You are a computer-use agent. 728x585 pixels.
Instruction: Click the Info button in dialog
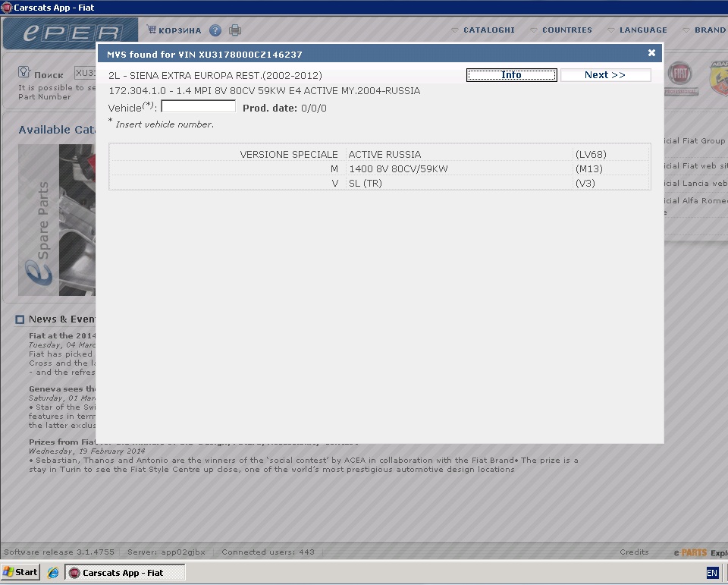(511, 75)
